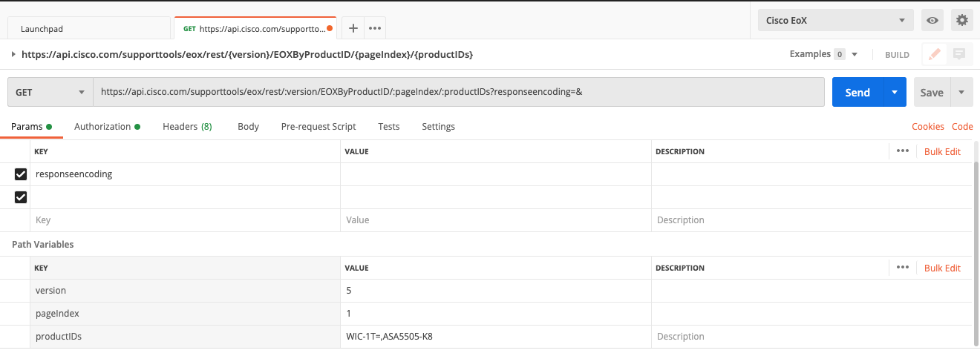Click the blue Send button
Screen dimensions: 980x353
857,93
